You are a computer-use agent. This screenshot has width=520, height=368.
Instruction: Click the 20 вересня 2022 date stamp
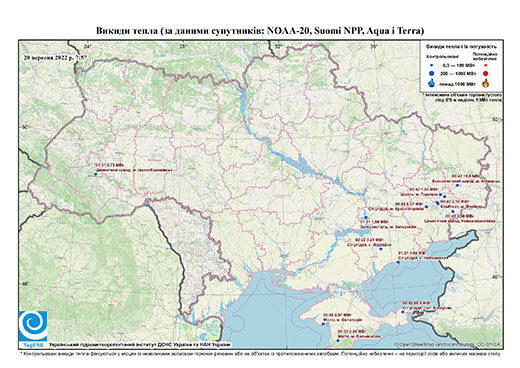tap(55, 57)
